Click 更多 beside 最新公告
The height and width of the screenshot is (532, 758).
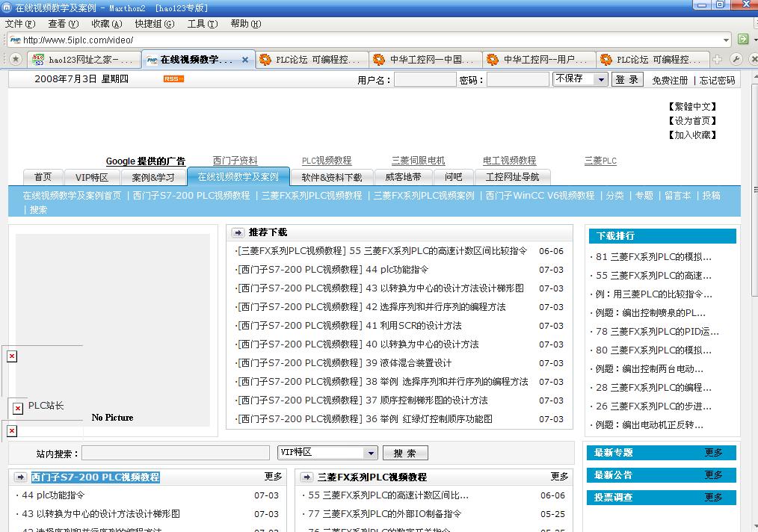(713, 474)
